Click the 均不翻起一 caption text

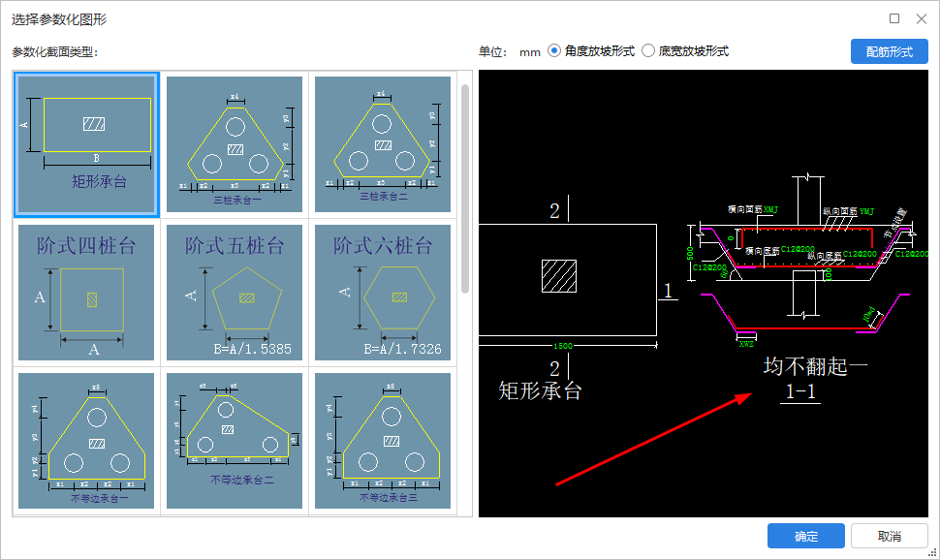point(815,365)
